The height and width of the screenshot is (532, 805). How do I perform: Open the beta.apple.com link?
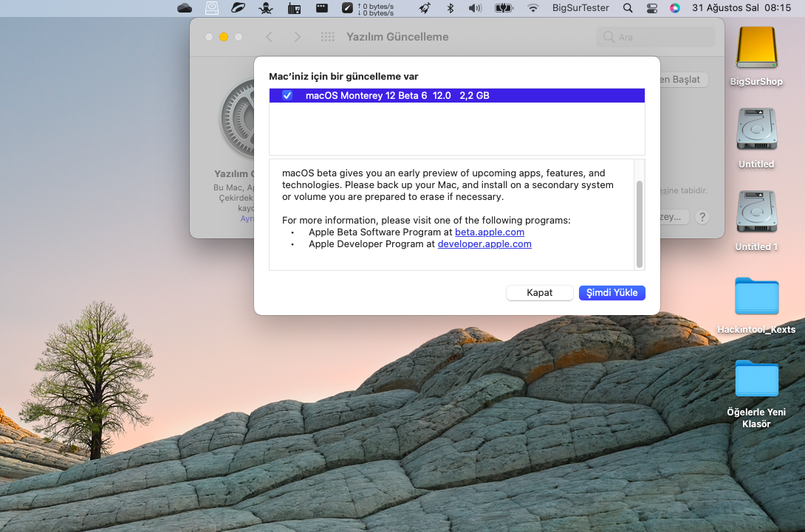(x=490, y=232)
